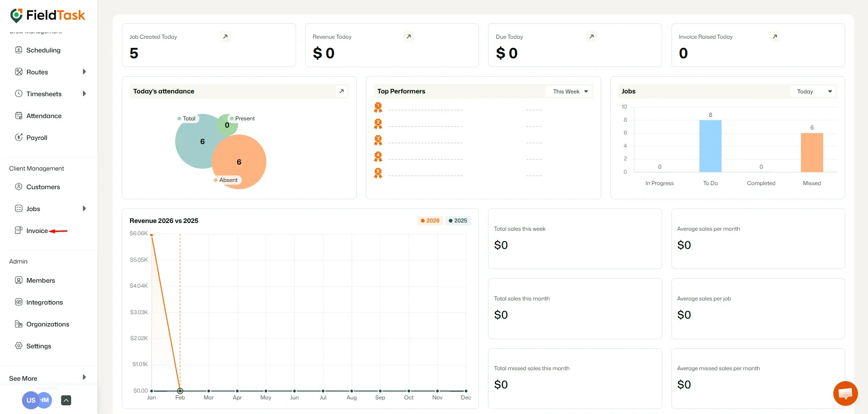Expand the See More menu

click(x=84, y=377)
